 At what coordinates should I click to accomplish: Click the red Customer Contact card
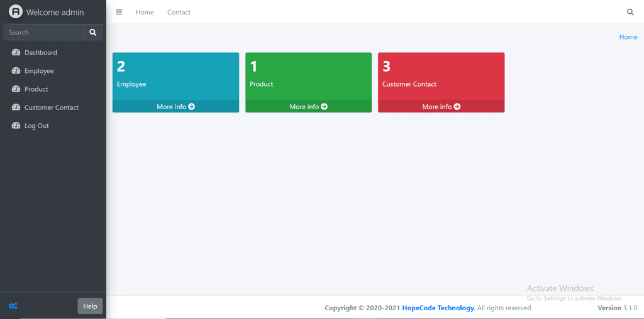click(441, 82)
